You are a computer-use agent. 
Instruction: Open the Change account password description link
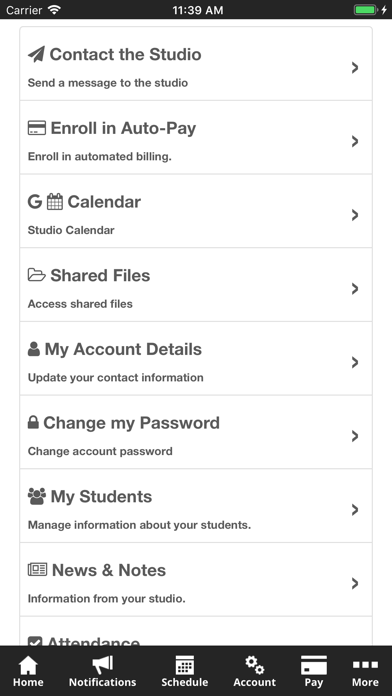click(x=100, y=451)
